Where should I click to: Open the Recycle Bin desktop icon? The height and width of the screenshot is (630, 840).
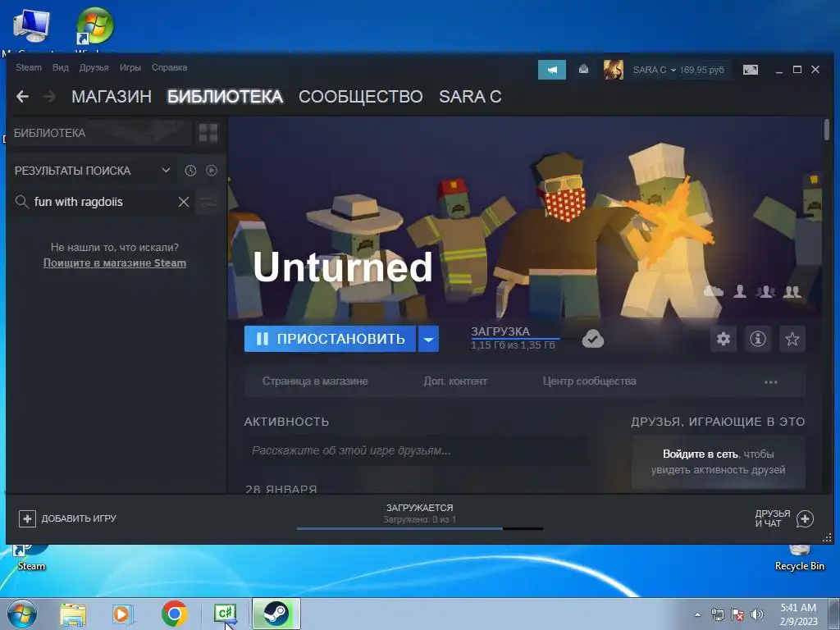pyautogui.click(x=799, y=558)
